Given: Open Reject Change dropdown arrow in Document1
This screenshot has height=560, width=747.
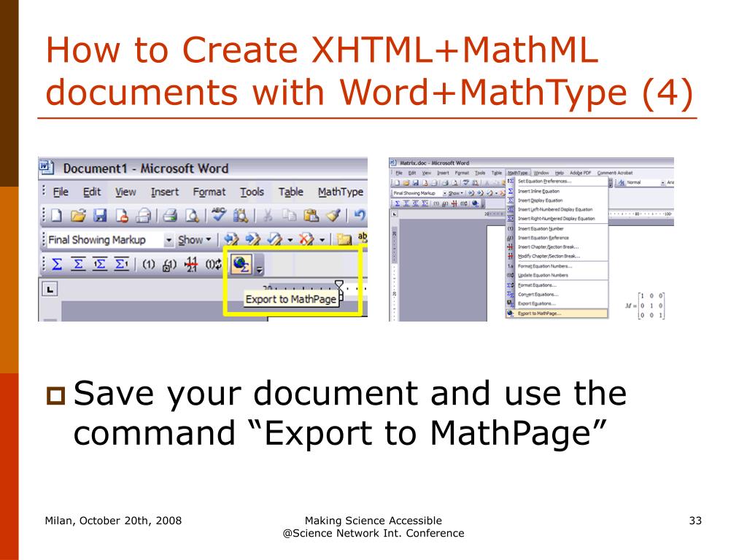Looking at the screenshot, I should (x=322, y=240).
